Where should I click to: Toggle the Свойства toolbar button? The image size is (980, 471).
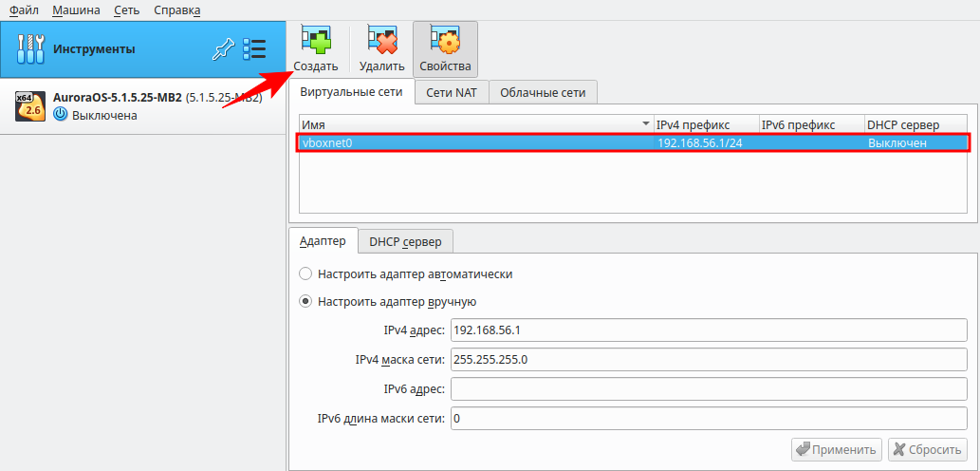(445, 48)
